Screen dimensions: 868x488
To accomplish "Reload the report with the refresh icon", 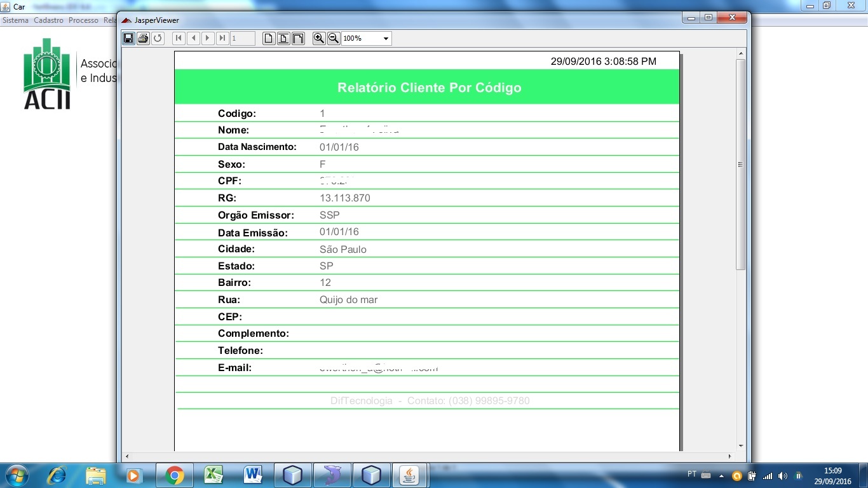I will point(158,38).
